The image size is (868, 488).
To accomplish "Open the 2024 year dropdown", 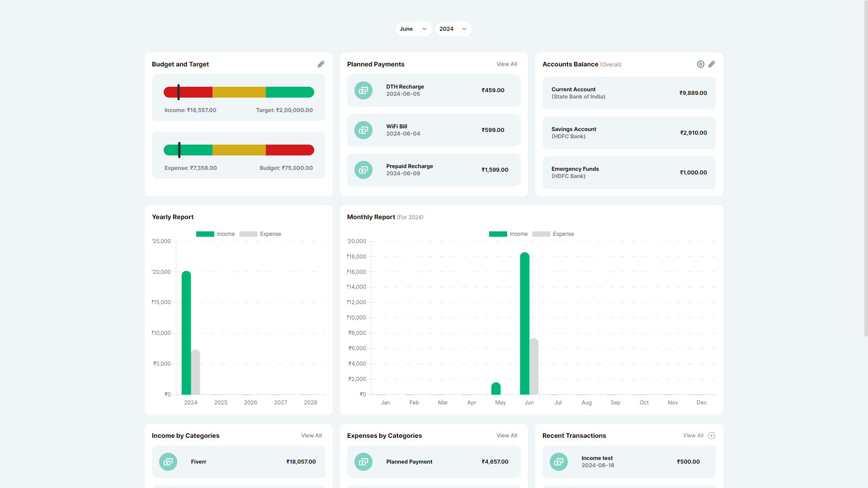I will pyautogui.click(x=453, y=29).
